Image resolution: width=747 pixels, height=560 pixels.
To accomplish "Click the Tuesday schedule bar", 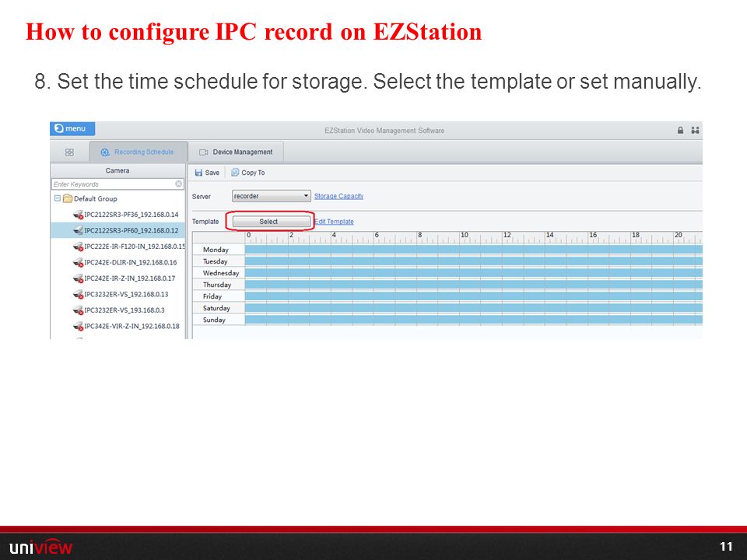I will click(474, 261).
